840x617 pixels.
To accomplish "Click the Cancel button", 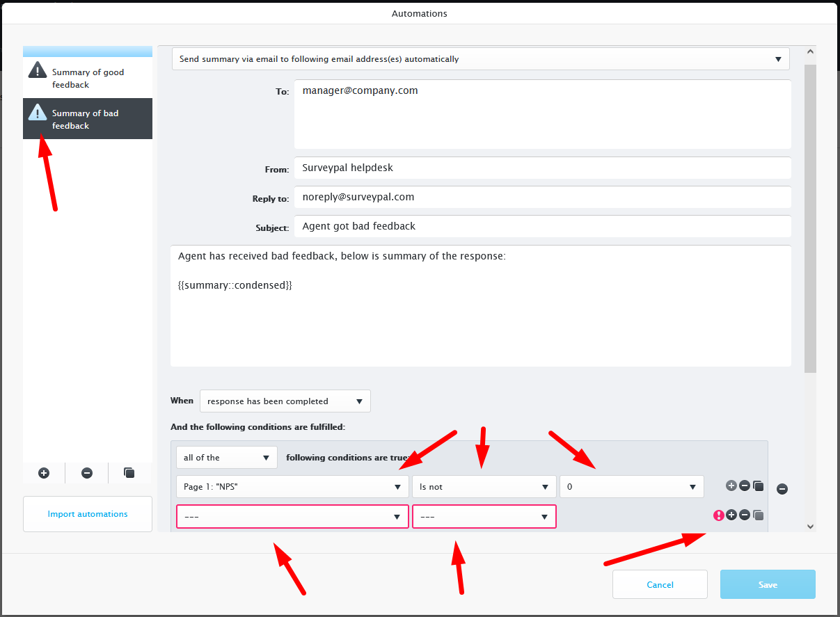I will pos(660,585).
